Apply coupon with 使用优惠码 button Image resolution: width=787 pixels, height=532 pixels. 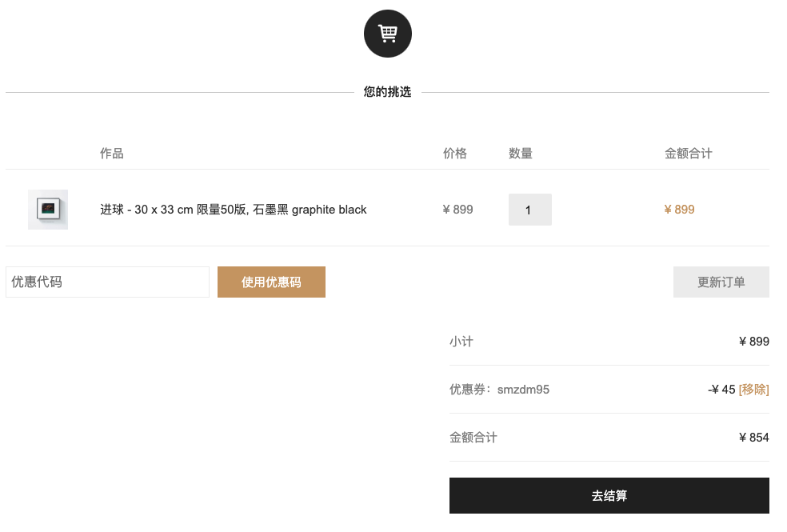(x=272, y=282)
